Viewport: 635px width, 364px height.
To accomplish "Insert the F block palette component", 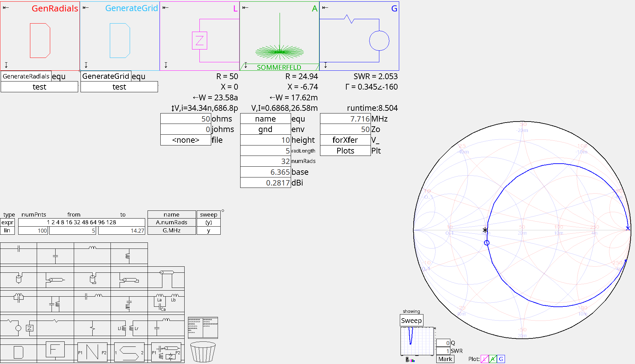I will point(55,351).
